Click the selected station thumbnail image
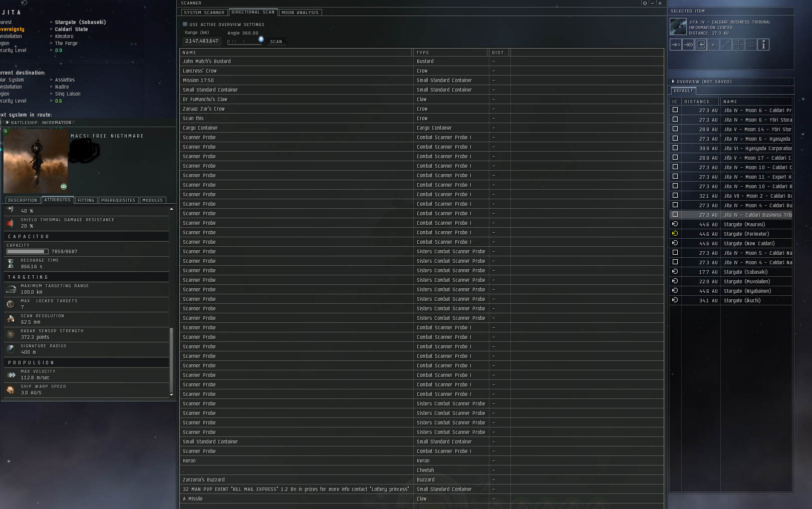Viewport: 812px width, 509px height. pyautogui.click(x=678, y=27)
